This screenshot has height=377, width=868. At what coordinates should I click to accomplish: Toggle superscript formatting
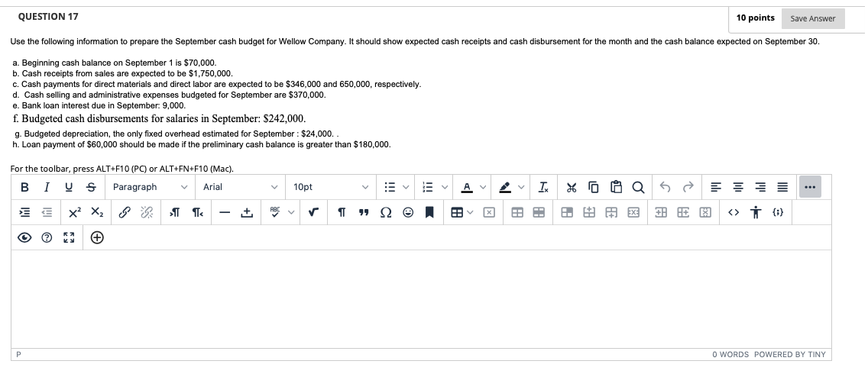tap(75, 212)
